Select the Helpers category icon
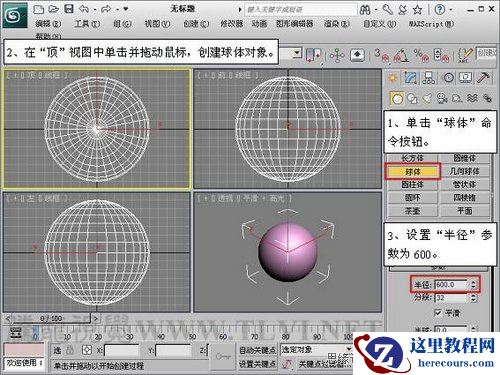The height and width of the screenshot is (375, 500). (457, 99)
